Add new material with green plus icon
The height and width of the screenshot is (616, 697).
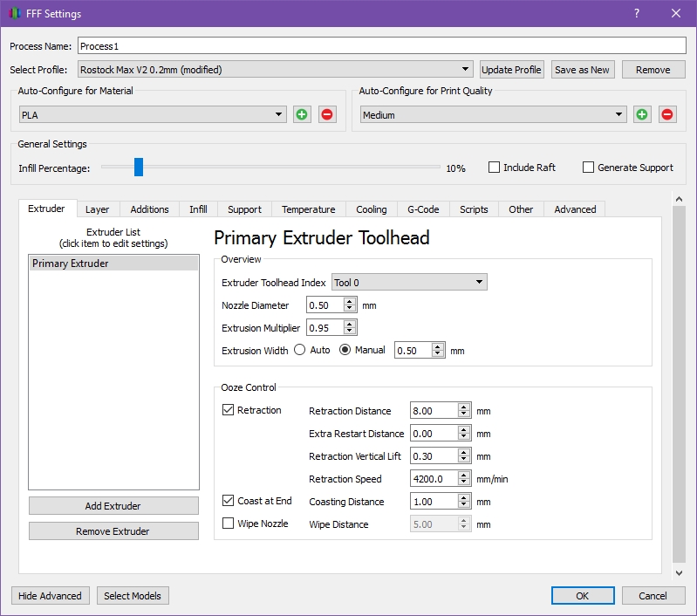pos(302,114)
